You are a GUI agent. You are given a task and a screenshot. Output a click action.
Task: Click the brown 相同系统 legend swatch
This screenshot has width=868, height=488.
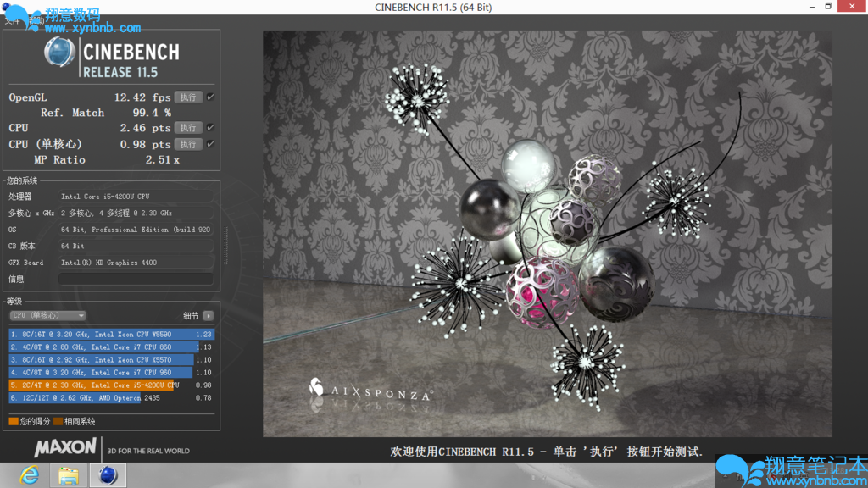(58, 422)
